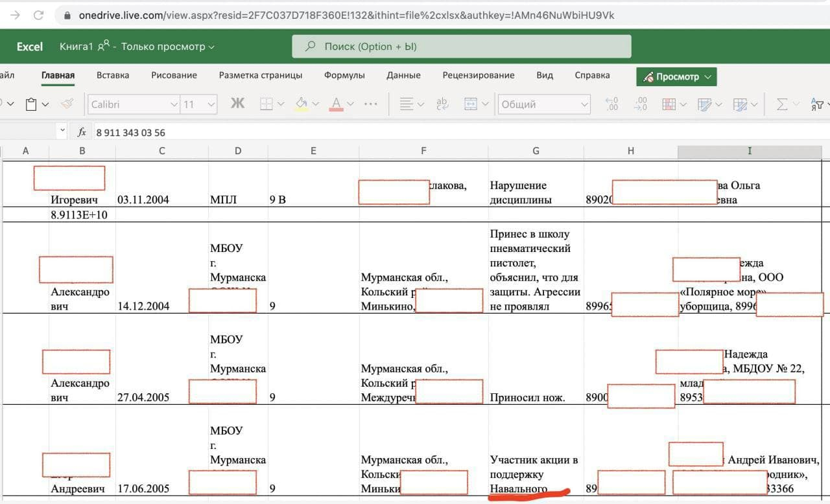
Task: Toggle bold formatting (Ж)
Action: pos(237,104)
